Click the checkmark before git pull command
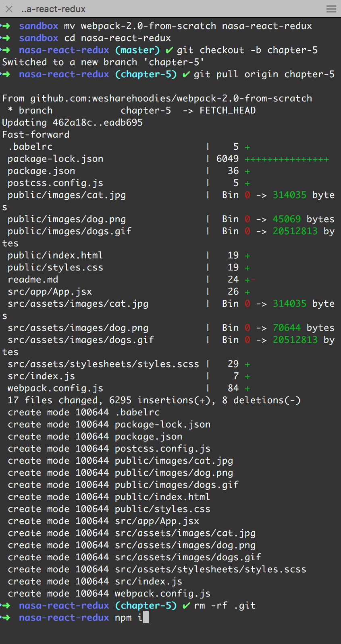The image size is (341, 644). tap(186, 74)
